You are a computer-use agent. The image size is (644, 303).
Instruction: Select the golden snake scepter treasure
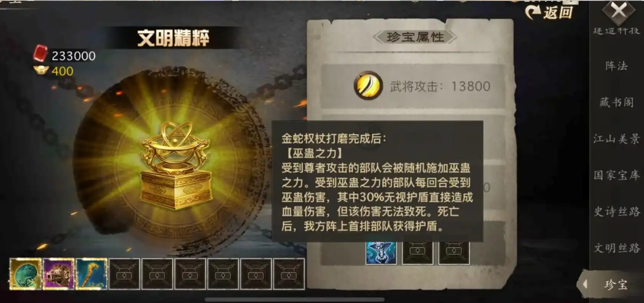[x=91, y=274]
